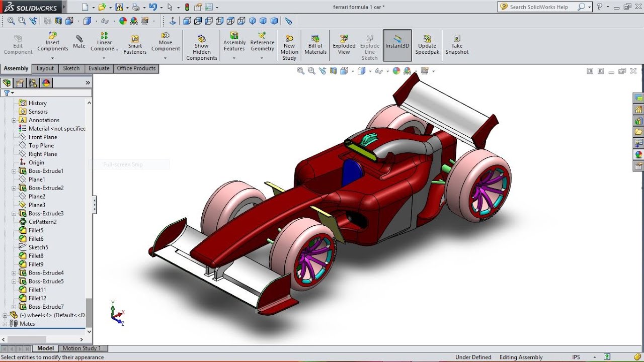This screenshot has width=644, height=362.
Task: Toggle Section View in heads-up toolbar
Action: 333,71
